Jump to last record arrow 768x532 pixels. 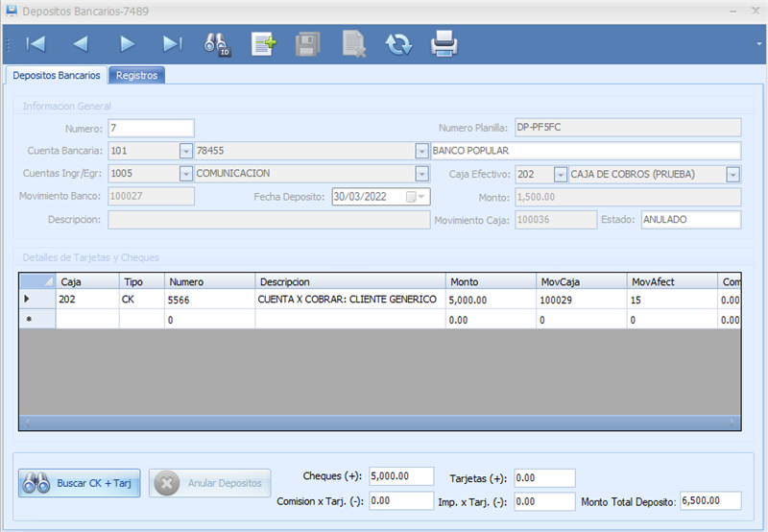172,43
